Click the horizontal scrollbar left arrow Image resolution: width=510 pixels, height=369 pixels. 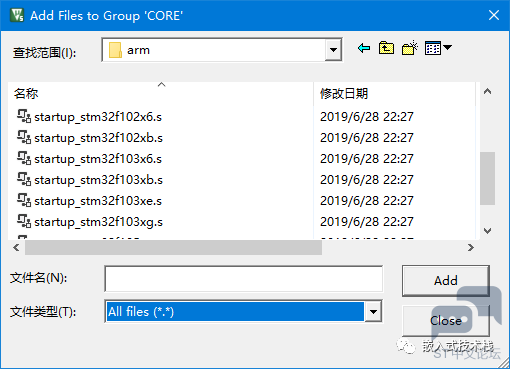[x=16, y=248]
